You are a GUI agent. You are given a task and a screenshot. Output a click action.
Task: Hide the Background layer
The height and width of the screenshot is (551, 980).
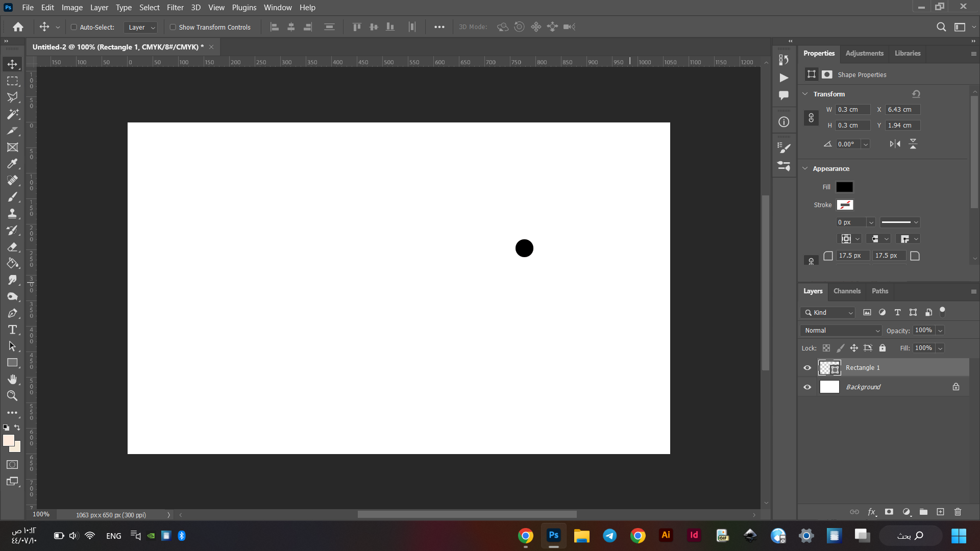pos(807,387)
